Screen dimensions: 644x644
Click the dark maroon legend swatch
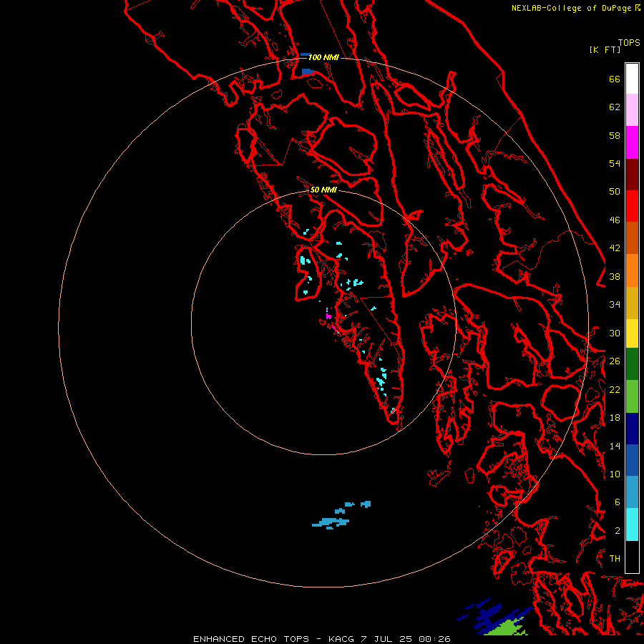632,174
